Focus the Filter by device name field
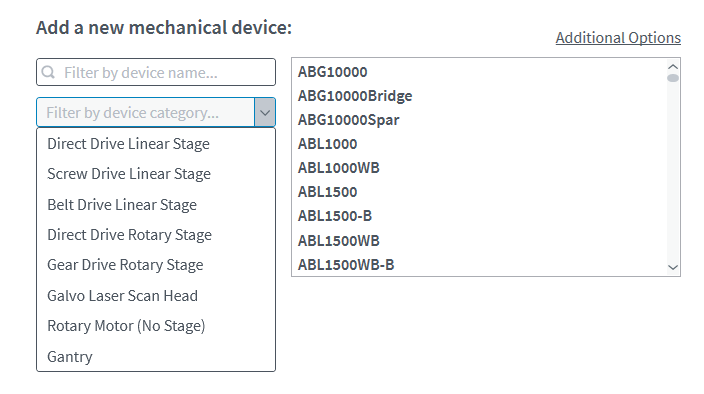 pos(156,72)
